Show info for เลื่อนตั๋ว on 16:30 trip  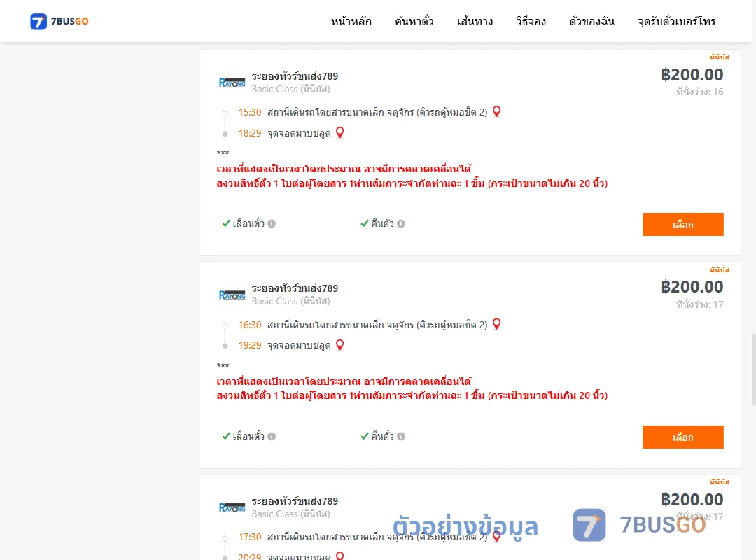pyautogui.click(x=272, y=437)
